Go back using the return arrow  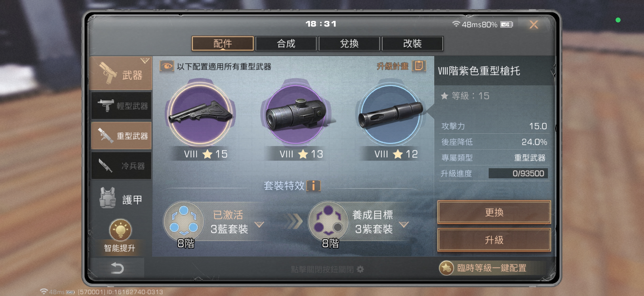117,268
